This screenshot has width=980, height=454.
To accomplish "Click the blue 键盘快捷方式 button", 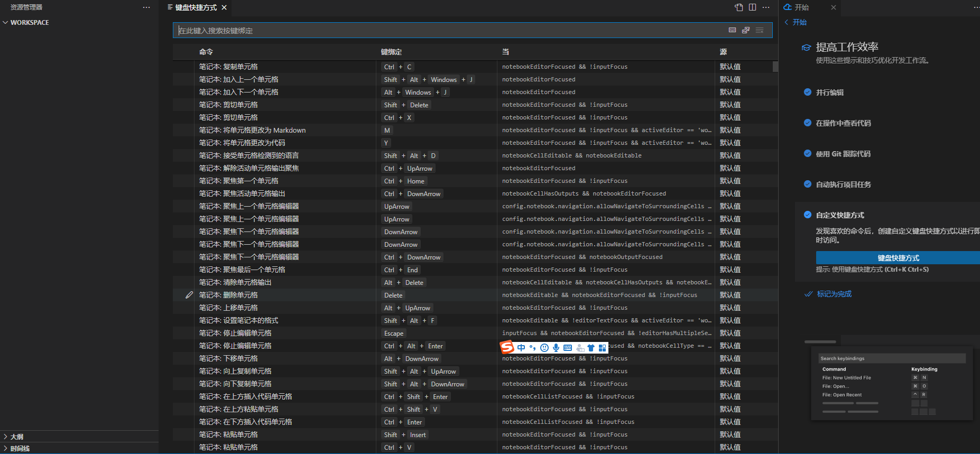I will [898, 258].
